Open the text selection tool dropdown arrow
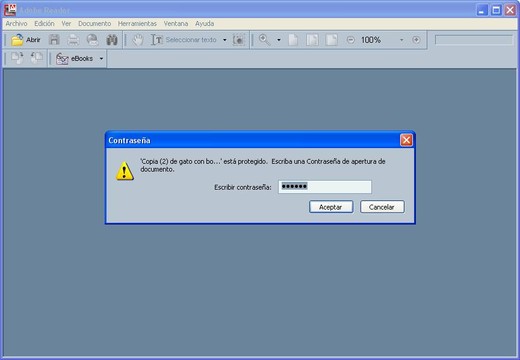Screen dimensions: 520x360 tap(225, 40)
